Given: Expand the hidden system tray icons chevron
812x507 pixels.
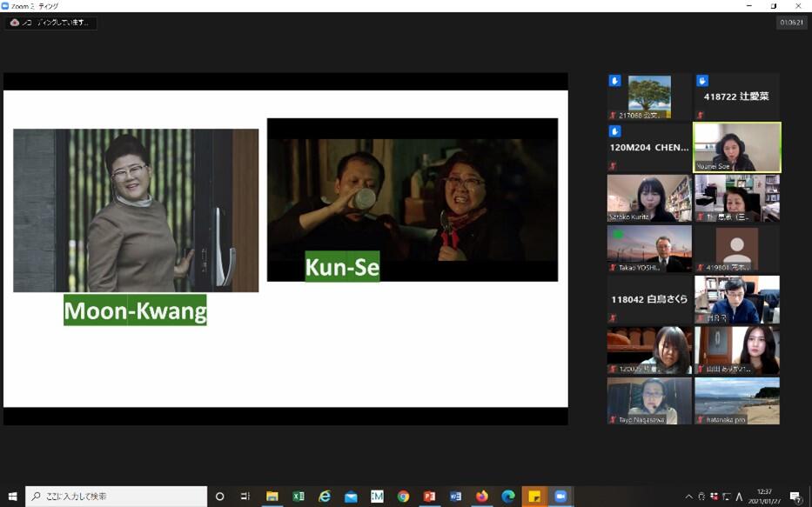Looking at the screenshot, I should click(688, 497).
